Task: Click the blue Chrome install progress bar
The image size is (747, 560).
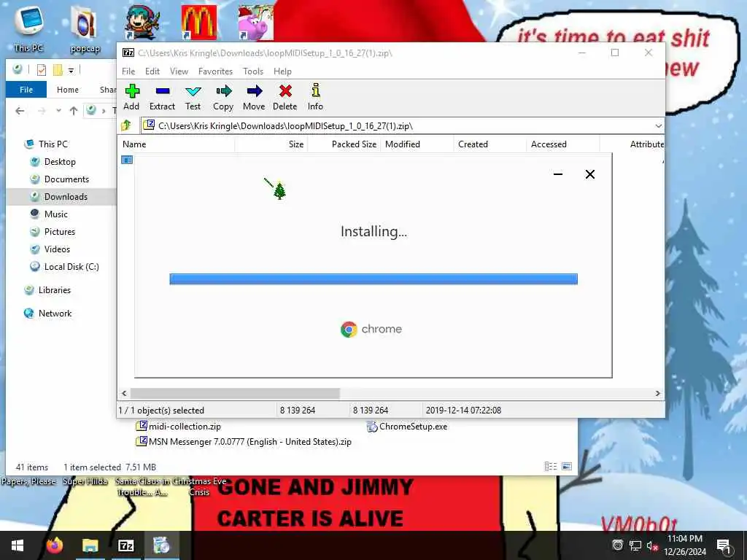Action: [x=373, y=279]
